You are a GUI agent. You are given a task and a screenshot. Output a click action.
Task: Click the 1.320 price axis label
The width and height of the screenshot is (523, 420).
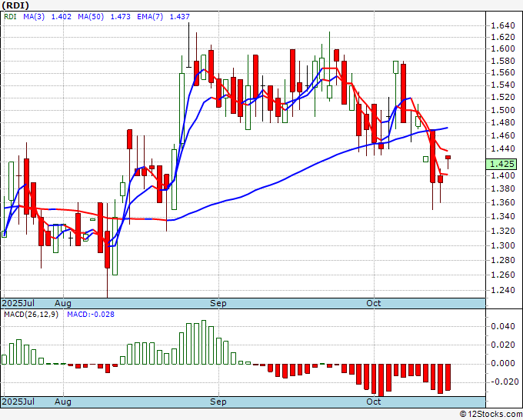[x=503, y=231]
